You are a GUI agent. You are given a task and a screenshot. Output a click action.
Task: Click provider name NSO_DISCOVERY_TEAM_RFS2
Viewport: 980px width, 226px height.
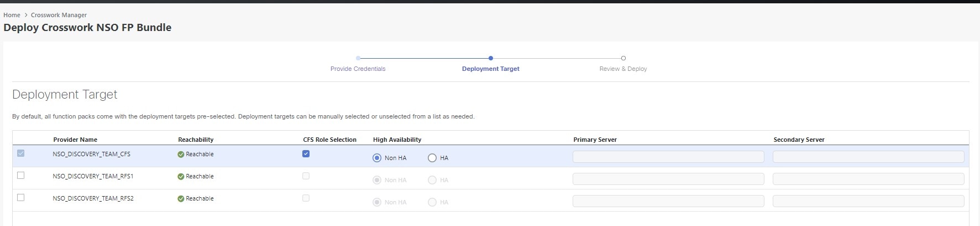[93, 198]
